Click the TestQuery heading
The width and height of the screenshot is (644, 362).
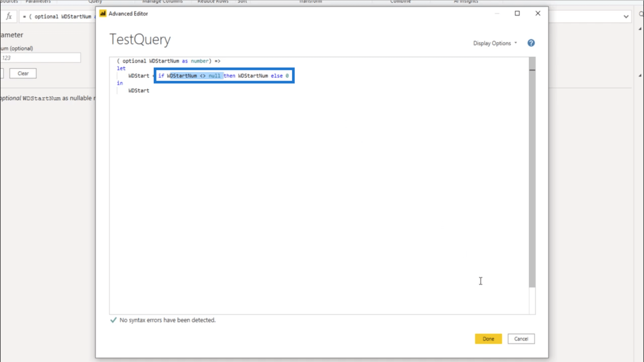click(x=140, y=39)
